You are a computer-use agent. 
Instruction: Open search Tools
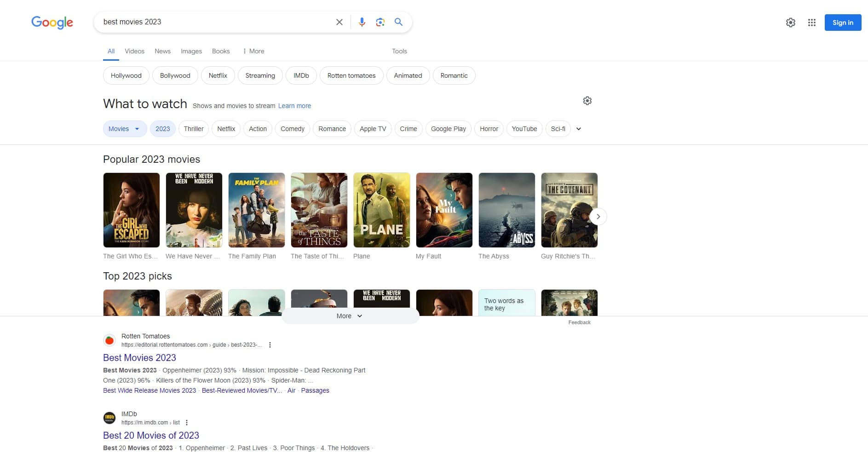399,51
